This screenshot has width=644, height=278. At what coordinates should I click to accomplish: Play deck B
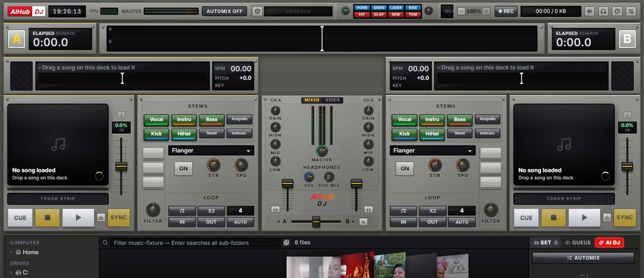584,218
